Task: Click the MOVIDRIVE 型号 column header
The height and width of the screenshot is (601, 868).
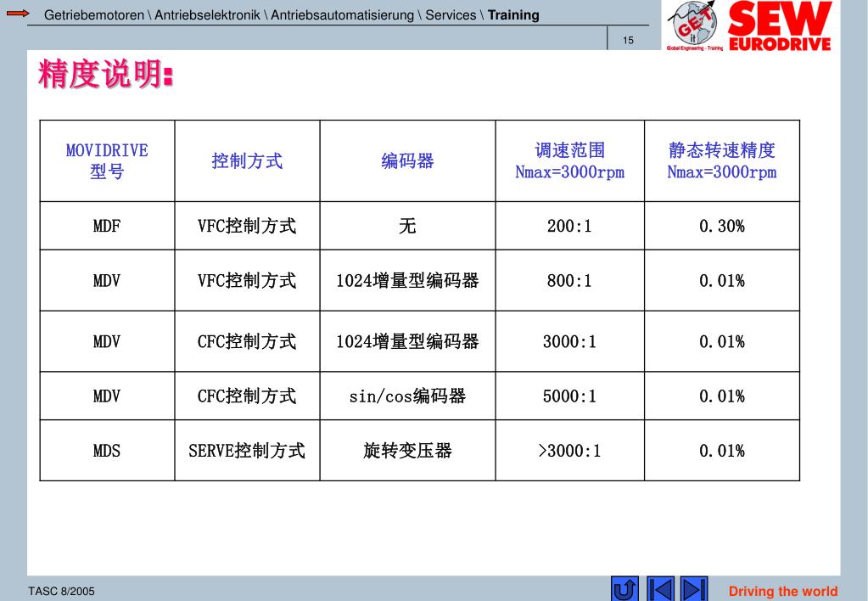Action: coord(108,160)
